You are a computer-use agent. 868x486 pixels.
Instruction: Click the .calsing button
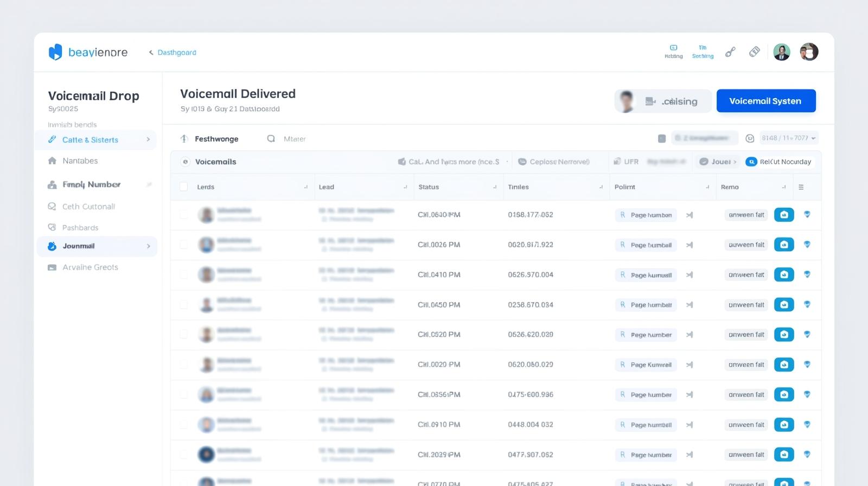(663, 101)
